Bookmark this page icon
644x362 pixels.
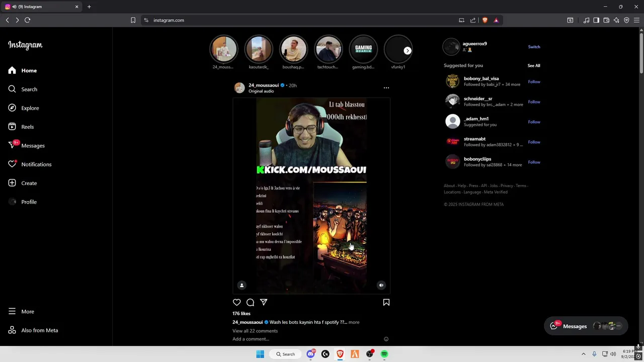133,20
